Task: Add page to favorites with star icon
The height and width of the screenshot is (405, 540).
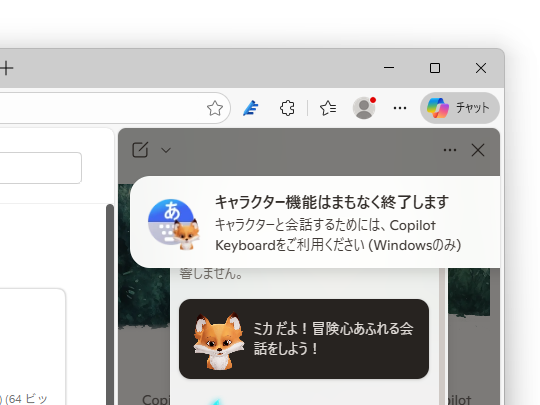Action: (215, 108)
